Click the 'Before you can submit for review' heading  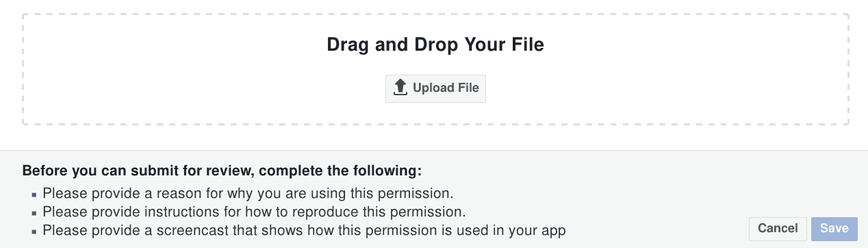222,170
